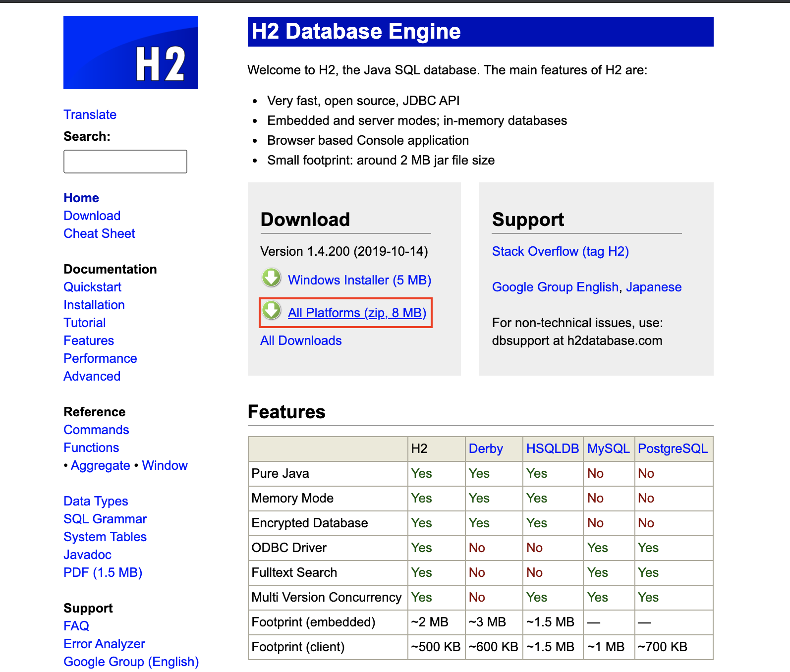Open the Features documentation link in sidebar

coord(89,340)
